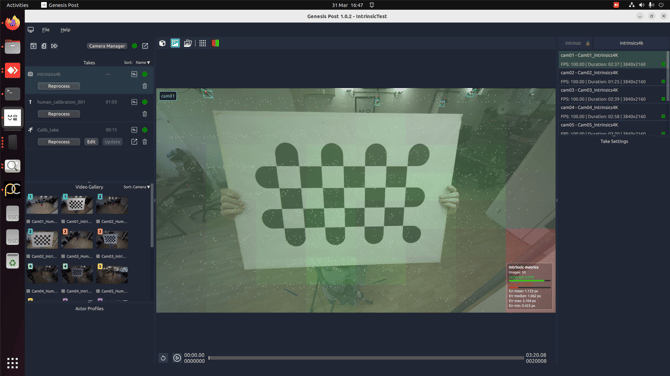Click the loop playback icon
Screen dimensions: 670x376
click(x=163, y=358)
